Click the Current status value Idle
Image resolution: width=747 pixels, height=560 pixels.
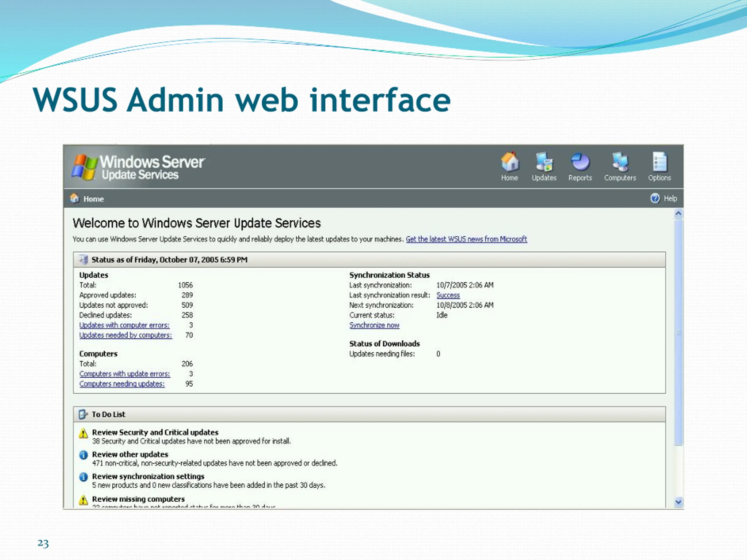(442, 315)
